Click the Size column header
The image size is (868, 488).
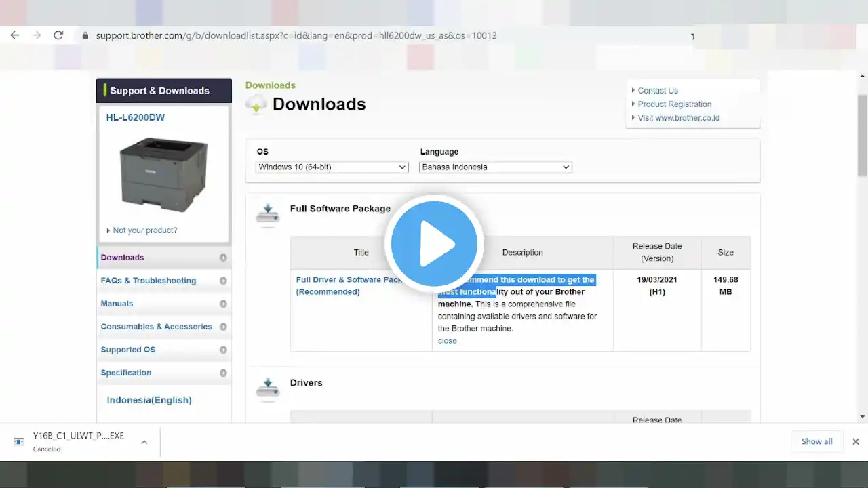(726, 252)
